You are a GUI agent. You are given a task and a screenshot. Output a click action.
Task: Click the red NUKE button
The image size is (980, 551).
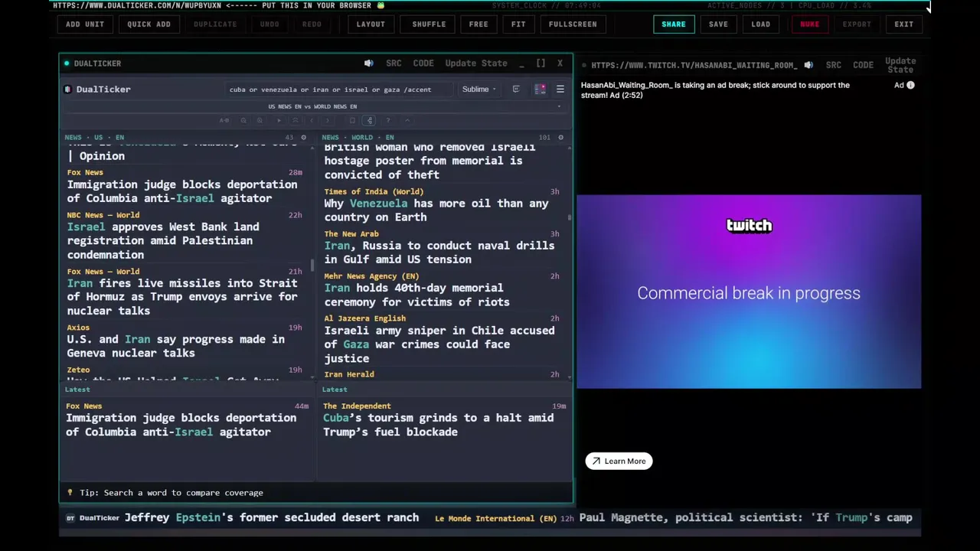tap(810, 24)
